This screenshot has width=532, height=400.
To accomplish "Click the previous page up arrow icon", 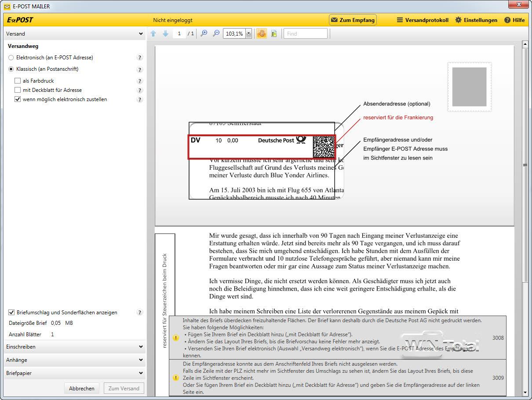I will coord(153,33).
